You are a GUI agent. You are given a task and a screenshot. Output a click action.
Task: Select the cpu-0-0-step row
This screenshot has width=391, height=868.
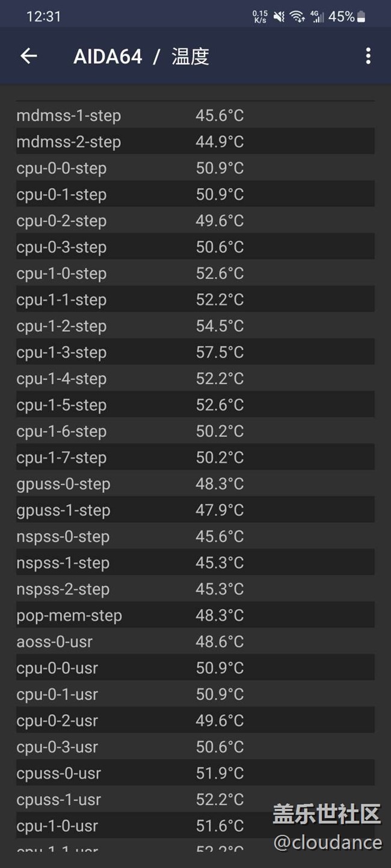[195, 168]
